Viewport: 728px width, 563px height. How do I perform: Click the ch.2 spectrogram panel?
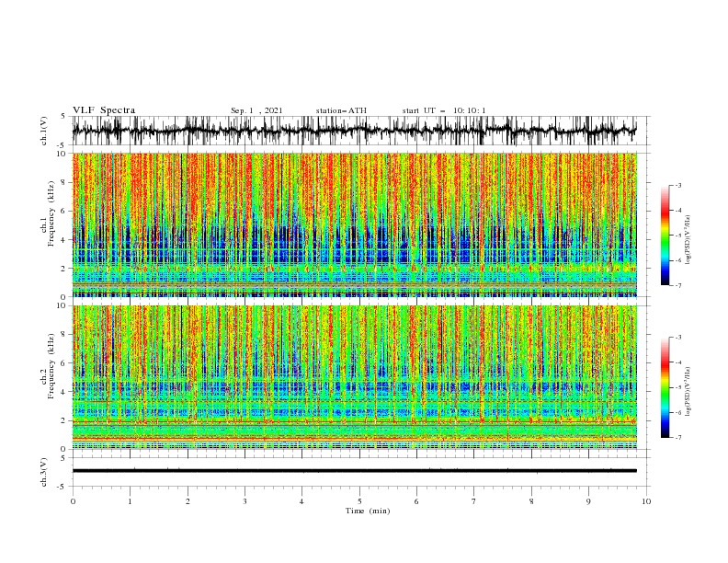[354, 377]
